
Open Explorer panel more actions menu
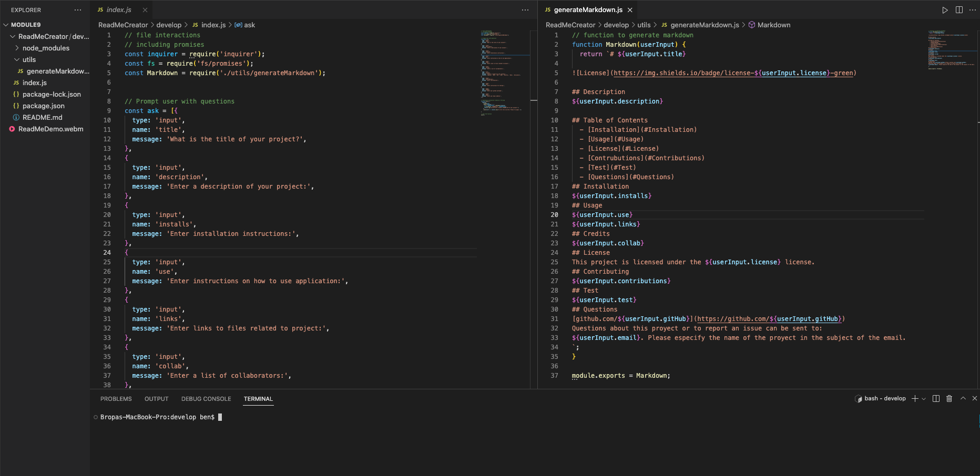point(78,10)
